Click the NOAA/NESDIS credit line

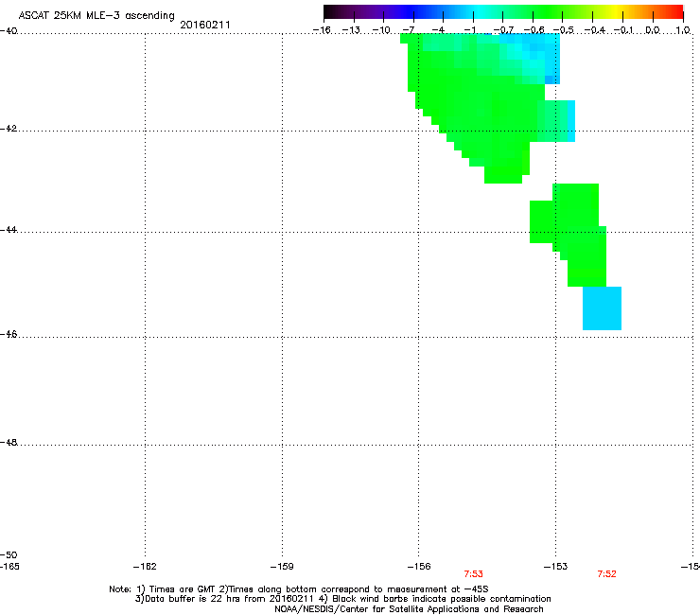(409, 609)
